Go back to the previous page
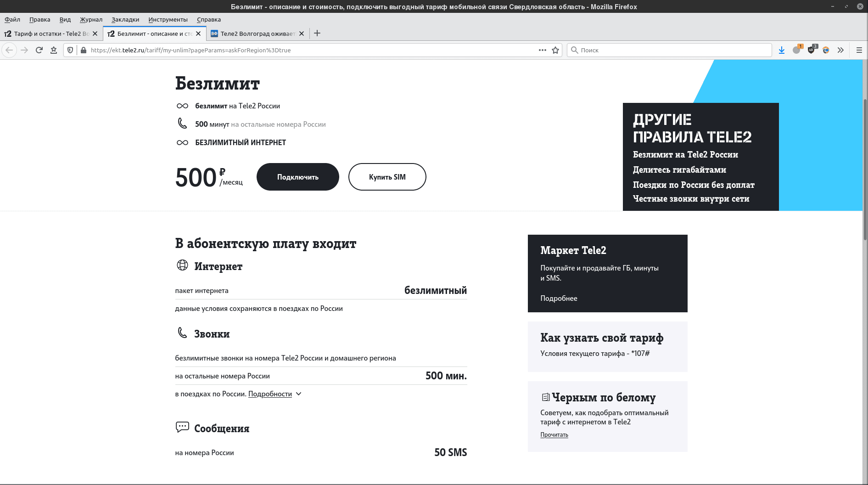868x485 pixels. tap(9, 50)
